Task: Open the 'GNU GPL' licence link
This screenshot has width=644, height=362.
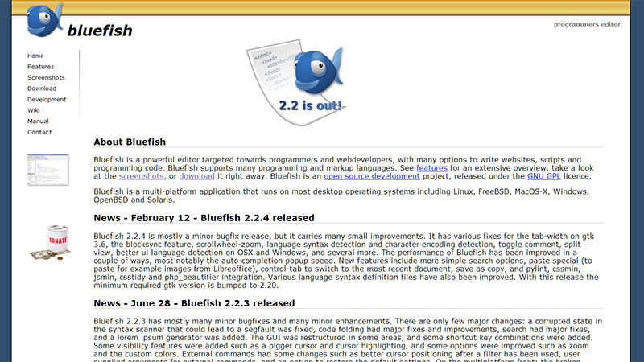Action: (x=544, y=176)
